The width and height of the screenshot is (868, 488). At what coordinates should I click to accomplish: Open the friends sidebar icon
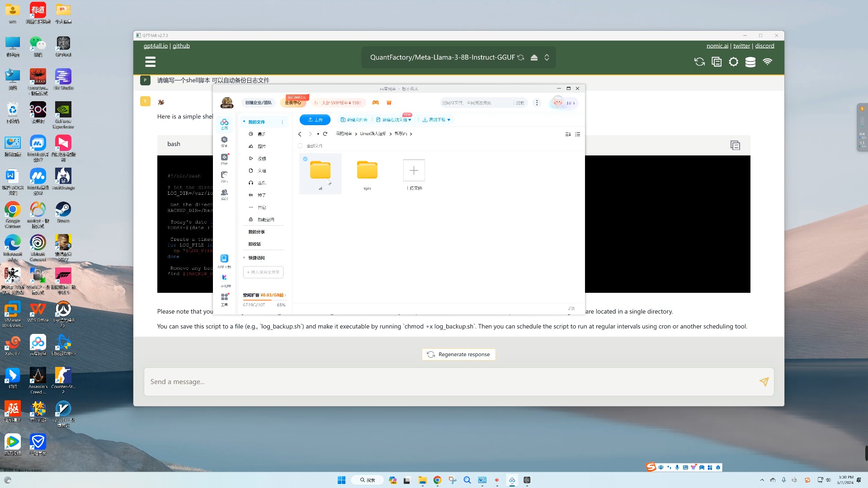point(224,194)
